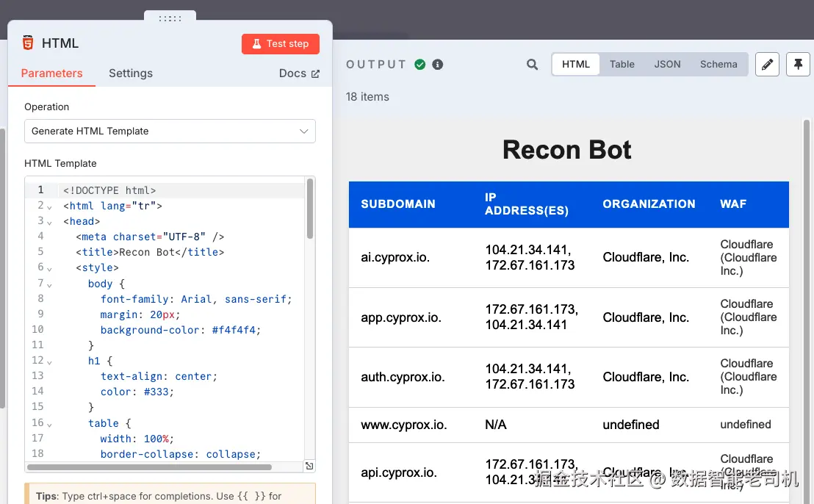
Task: Click the HTML5 node icon
Action: pos(28,43)
